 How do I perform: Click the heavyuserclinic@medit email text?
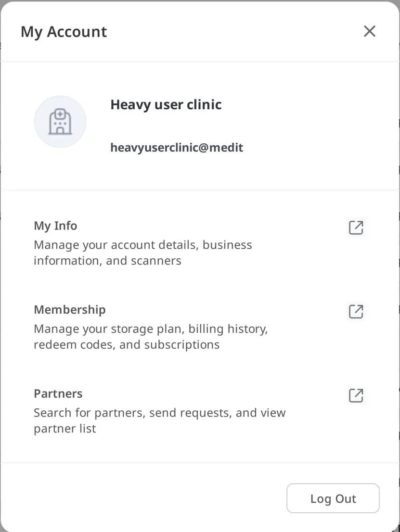pyautogui.click(x=177, y=148)
